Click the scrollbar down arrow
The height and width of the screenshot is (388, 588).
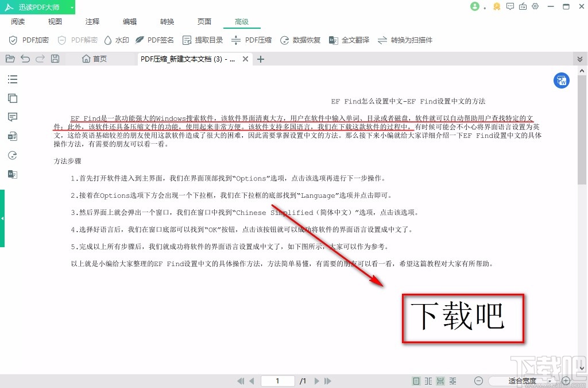582,368
